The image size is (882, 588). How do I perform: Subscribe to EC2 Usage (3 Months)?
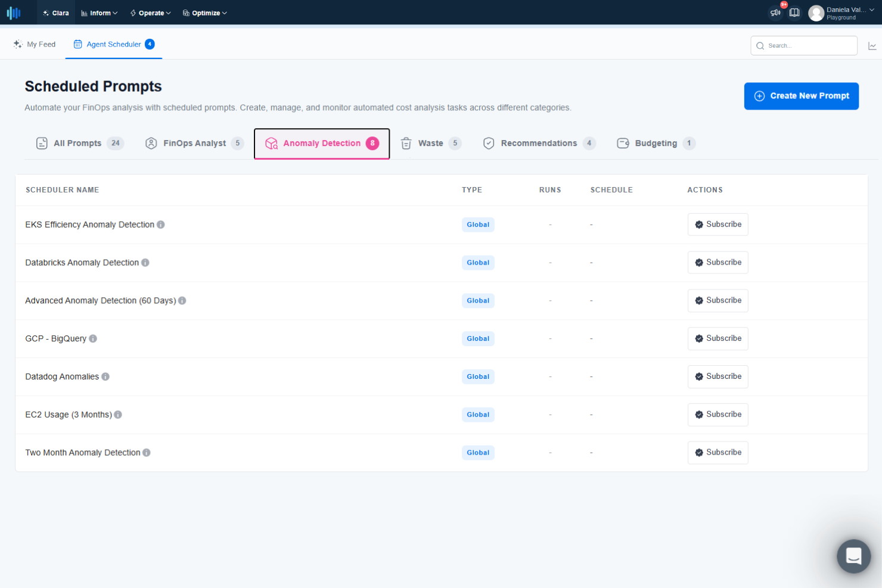[x=718, y=415]
